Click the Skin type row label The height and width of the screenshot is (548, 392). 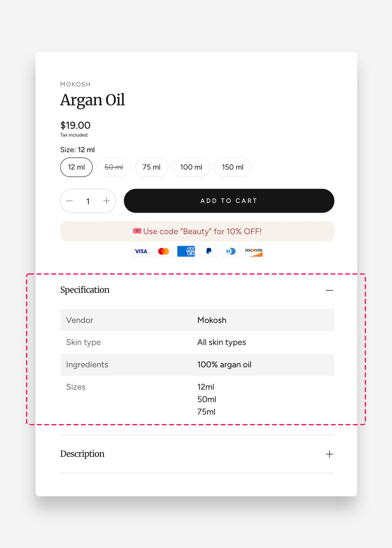click(83, 342)
